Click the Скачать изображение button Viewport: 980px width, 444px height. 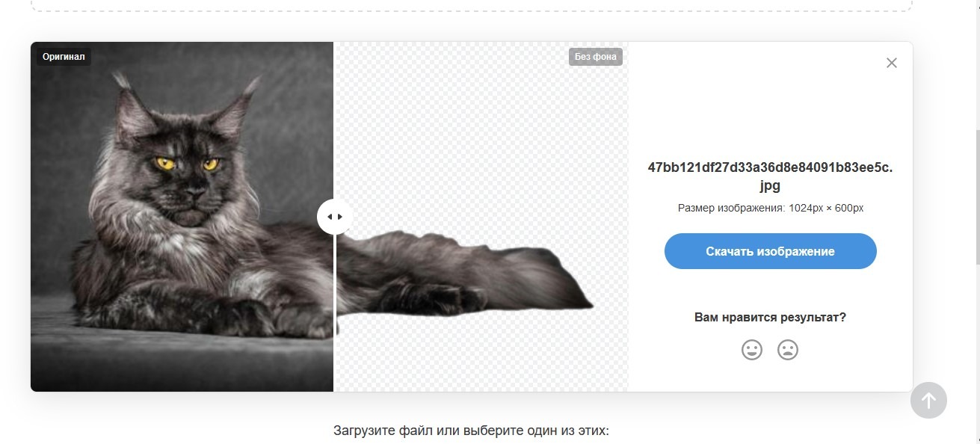tap(770, 251)
